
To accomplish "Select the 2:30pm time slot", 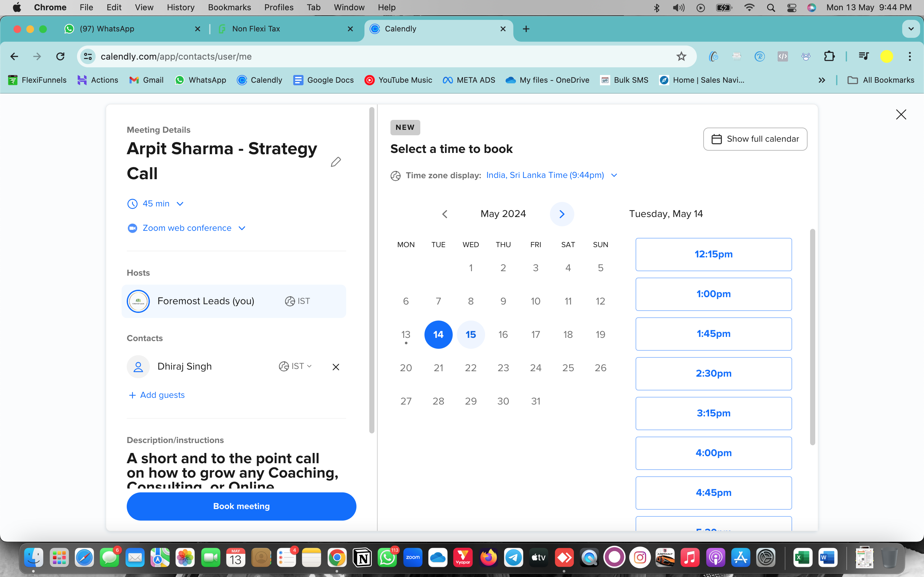I will (713, 373).
